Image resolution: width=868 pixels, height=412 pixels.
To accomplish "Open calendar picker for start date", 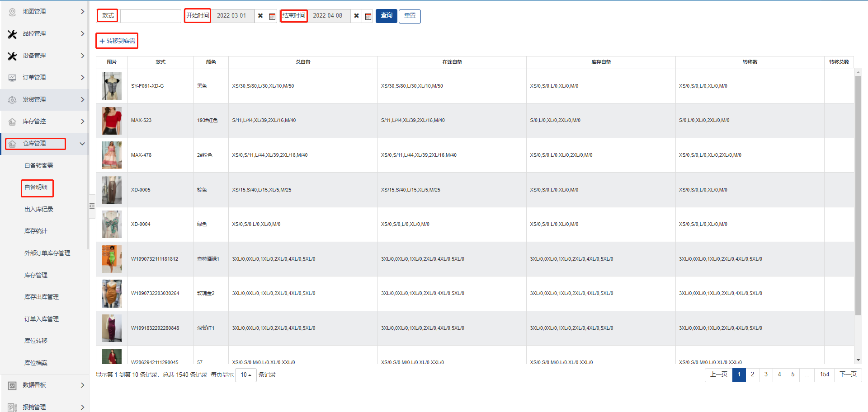I will (272, 16).
